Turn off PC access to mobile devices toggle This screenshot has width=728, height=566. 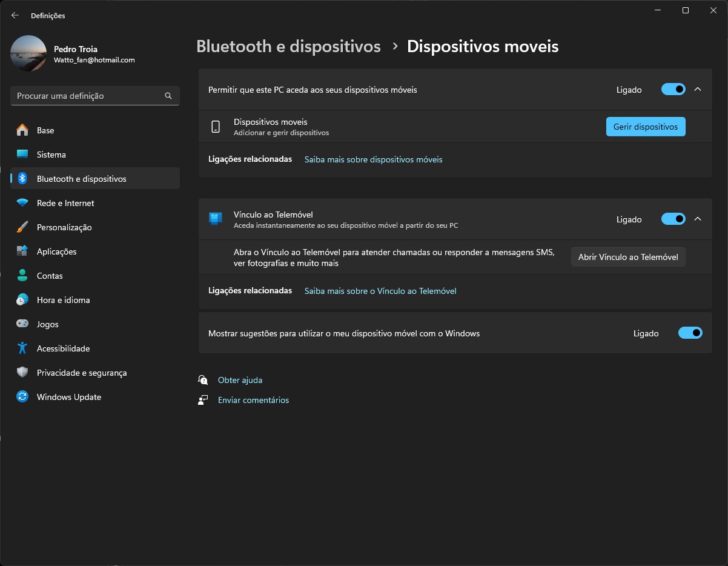coord(673,90)
